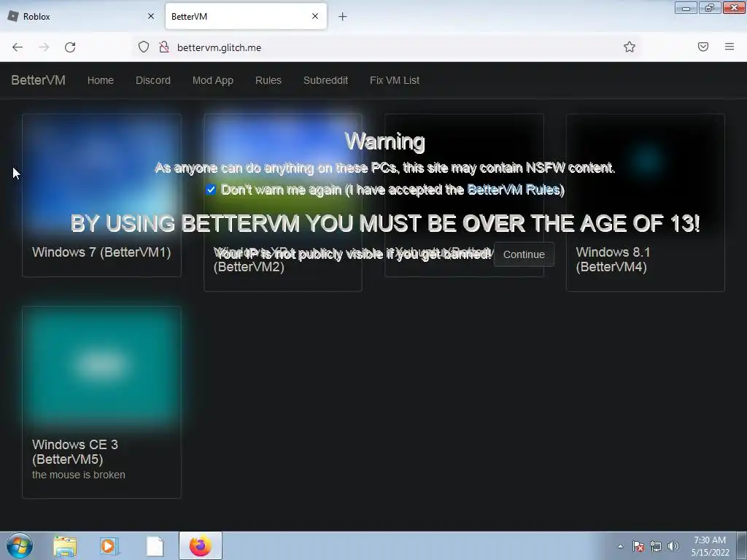Open the Windows 7 (BetterVM1) thumbnail
The height and width of the screenshot is (560, 747).
coord(101,175)
